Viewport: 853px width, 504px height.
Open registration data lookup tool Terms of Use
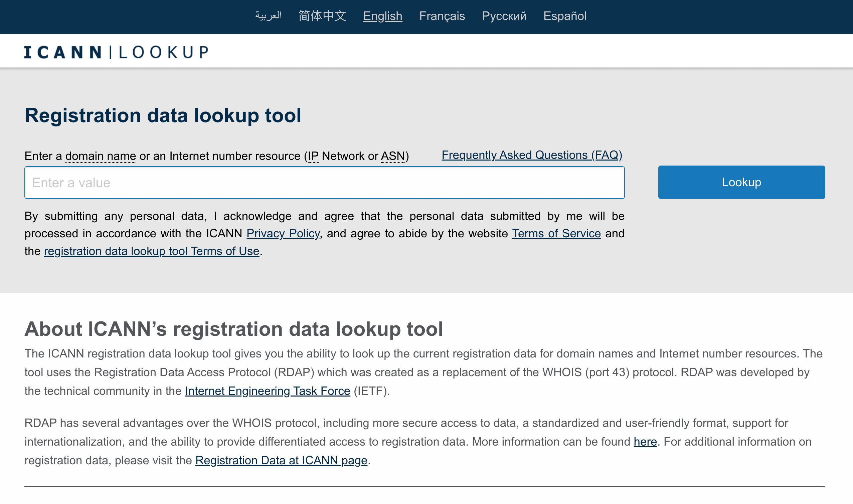coord(152,251)
